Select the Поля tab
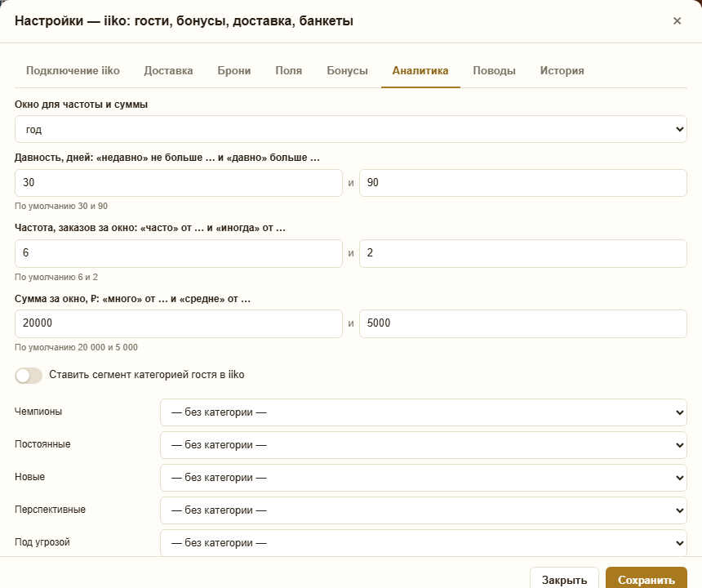This screenshot has width=702, height=588. point(289,71)
